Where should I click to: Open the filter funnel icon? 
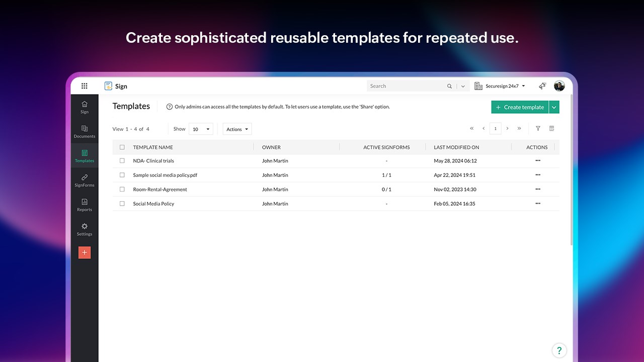[x=538, y=129]
